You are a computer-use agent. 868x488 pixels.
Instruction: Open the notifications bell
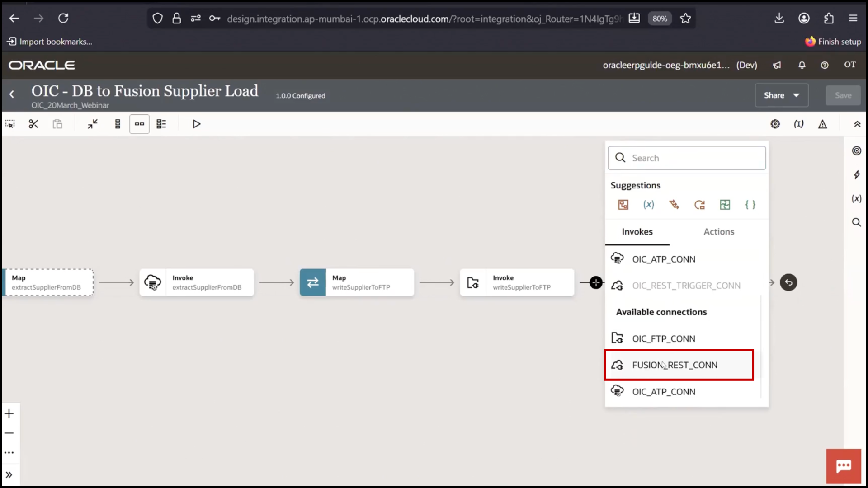pos(802,65)
